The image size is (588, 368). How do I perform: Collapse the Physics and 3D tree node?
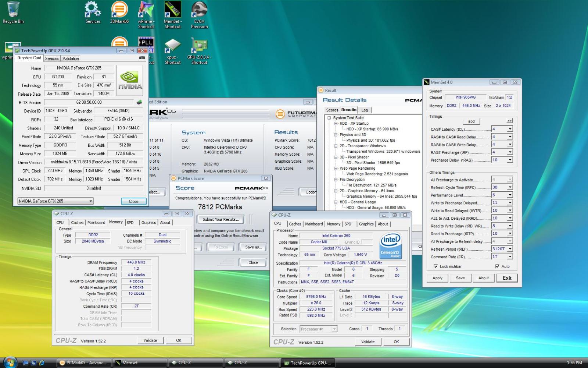(x=336, y=135)
